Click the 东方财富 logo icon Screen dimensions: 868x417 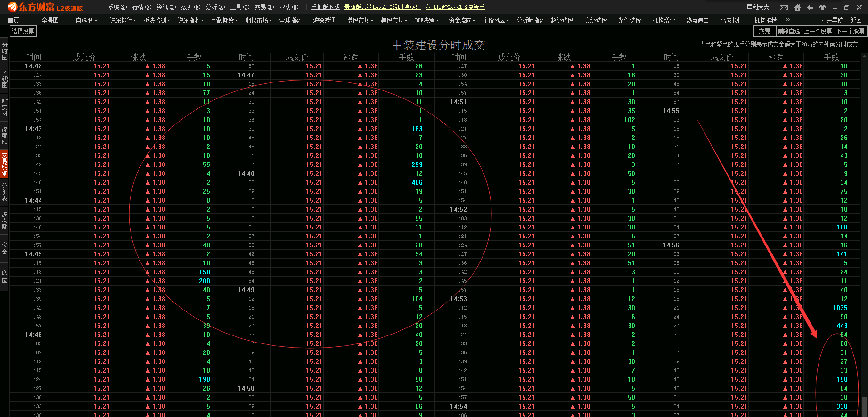(12, 7)
